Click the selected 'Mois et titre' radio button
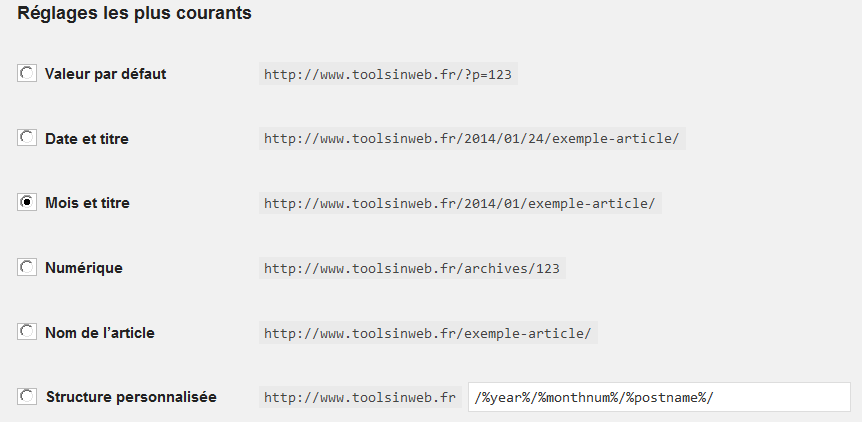The width and height of the screenshot is (862, 422). (x=27, y=202)
